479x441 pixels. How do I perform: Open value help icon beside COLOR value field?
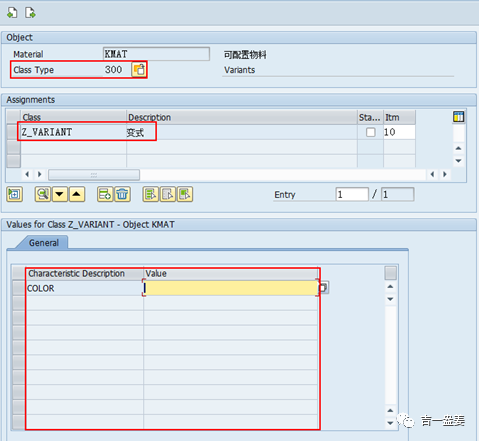click(x=324, y=288)
